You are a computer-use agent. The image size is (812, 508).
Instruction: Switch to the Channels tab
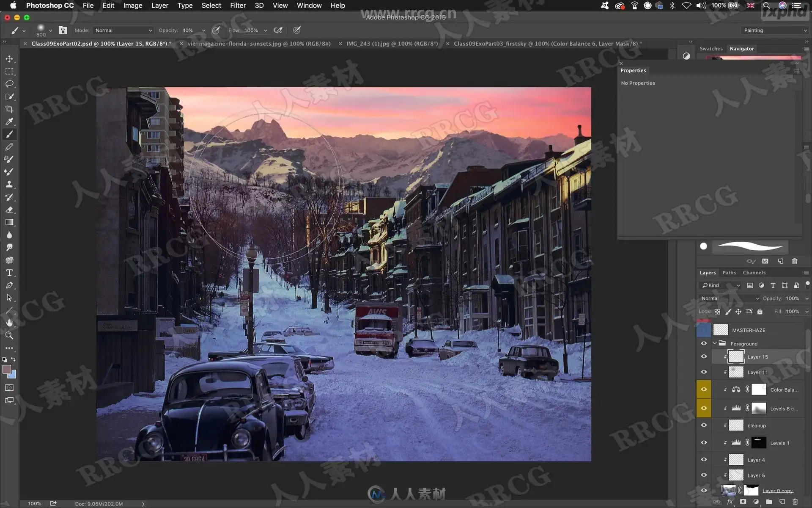tap(754, 273)
